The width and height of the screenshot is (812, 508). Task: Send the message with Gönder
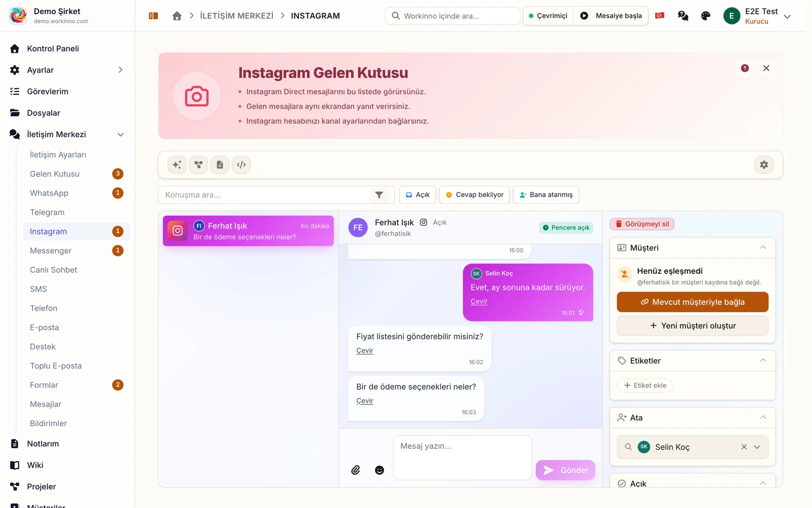pos(565,470)
